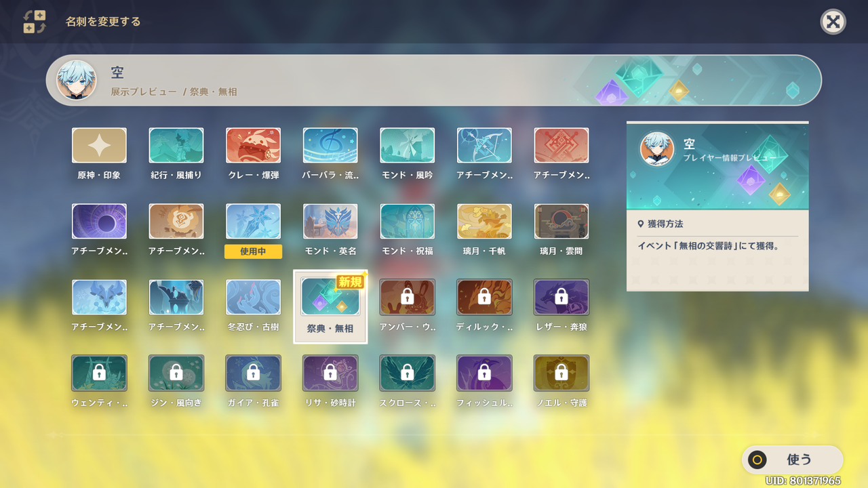Click the locked アンバー・ウ.. namecard
This screenshot has width=868, height=488.
click(407, 298)
